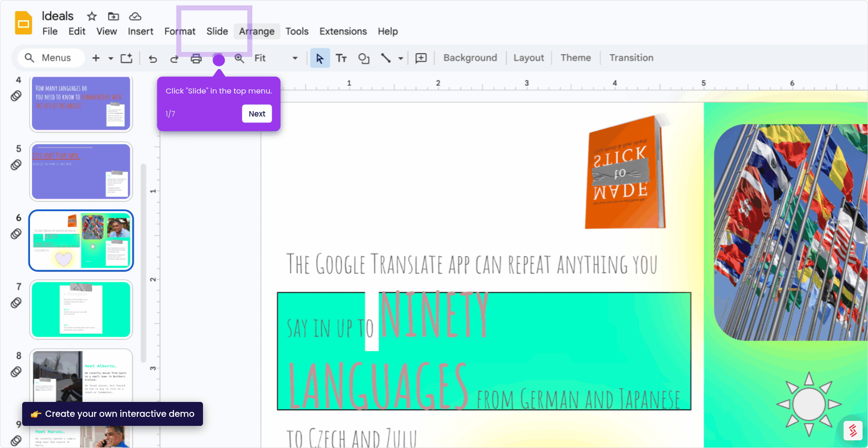Viewport: 868px width, 448px height.
Task: Click the To Czech and Zulu text
Action: tap(351, 438)
